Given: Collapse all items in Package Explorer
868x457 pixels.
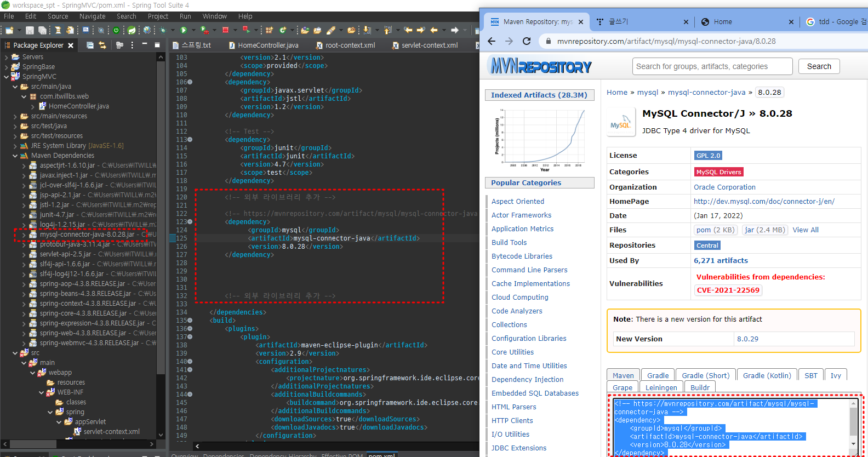Looking at the screenshot, I should point(90,45).
